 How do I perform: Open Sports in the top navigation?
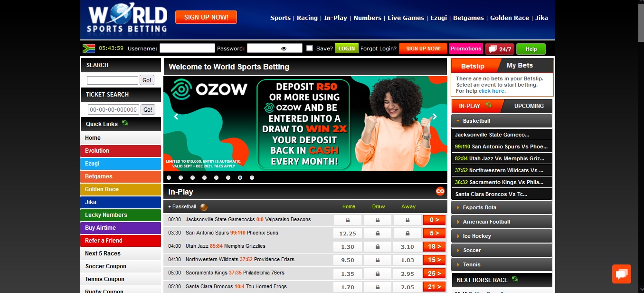(x=280, y=18)
